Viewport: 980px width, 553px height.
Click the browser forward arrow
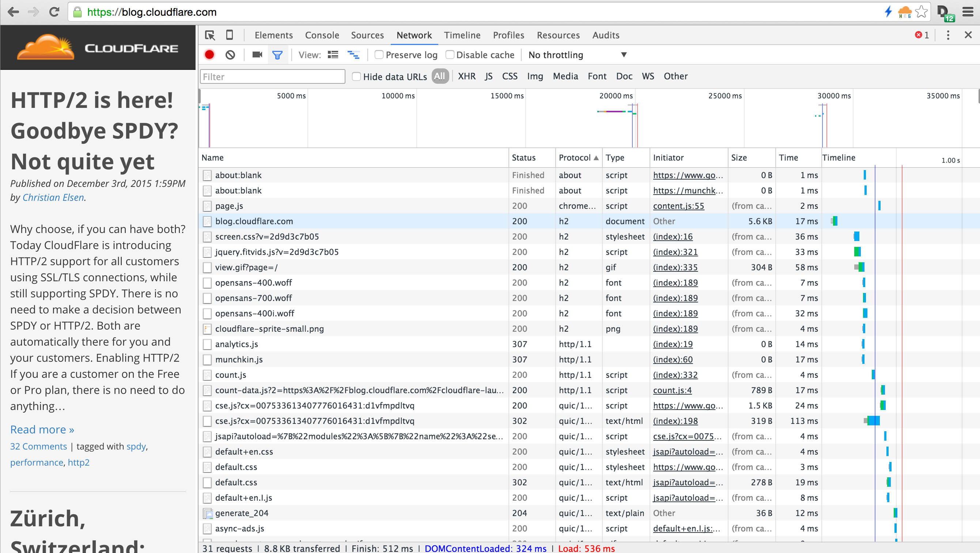[34, 12]
